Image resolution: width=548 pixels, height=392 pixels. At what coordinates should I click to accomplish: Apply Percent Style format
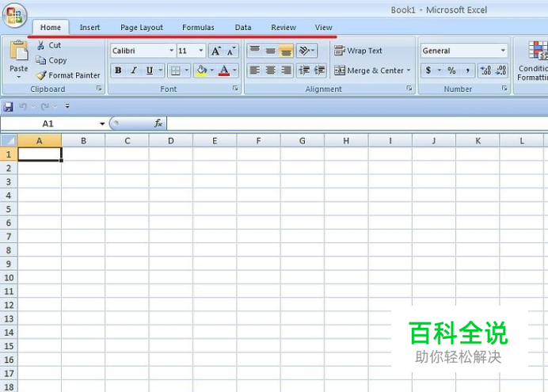click(451, 70)
